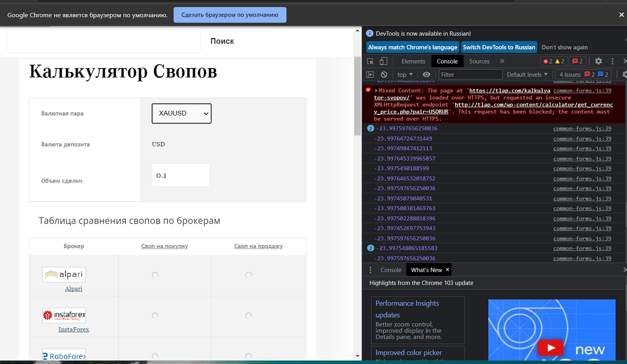Click Don't show again button
This screenshot has width=627, height=364.
tap(564, 47)
